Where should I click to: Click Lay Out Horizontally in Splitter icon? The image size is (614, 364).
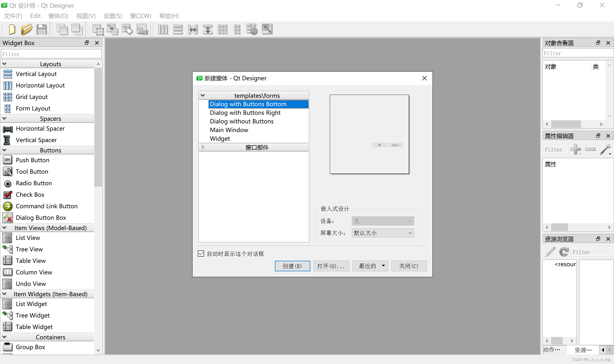pos(193,29)
